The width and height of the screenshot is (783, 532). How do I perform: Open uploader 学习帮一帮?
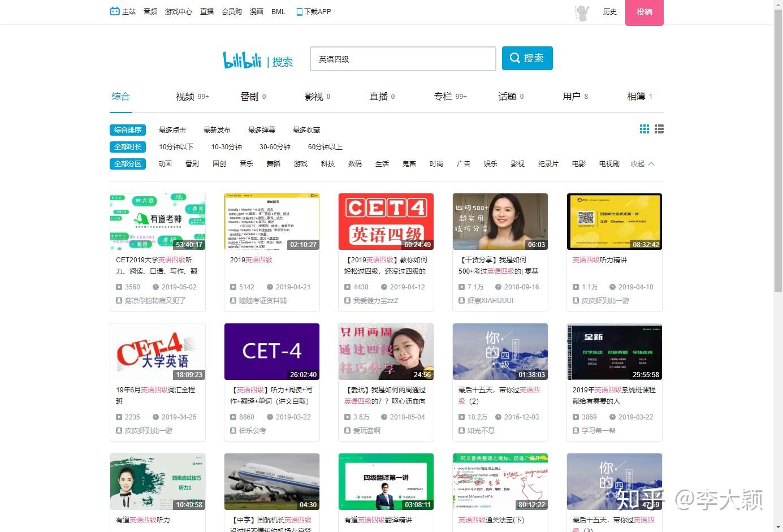click(599, 431)
